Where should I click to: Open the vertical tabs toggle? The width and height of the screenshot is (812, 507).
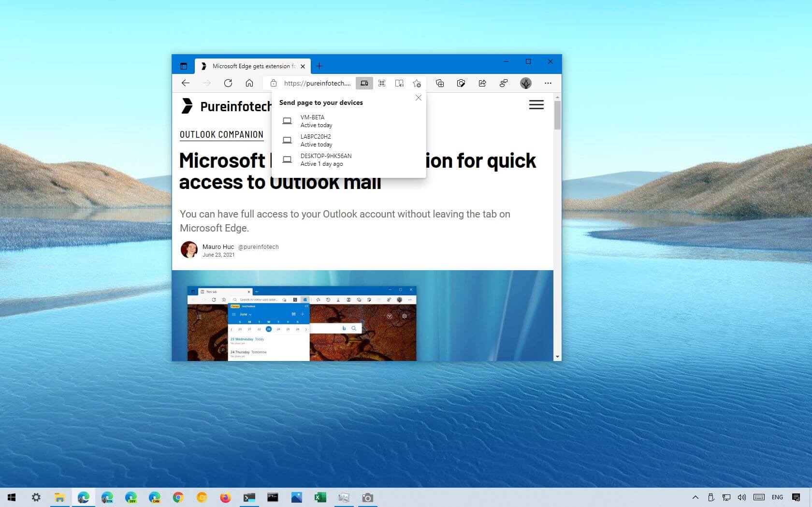pyautogui.click(x=184, y=66)
